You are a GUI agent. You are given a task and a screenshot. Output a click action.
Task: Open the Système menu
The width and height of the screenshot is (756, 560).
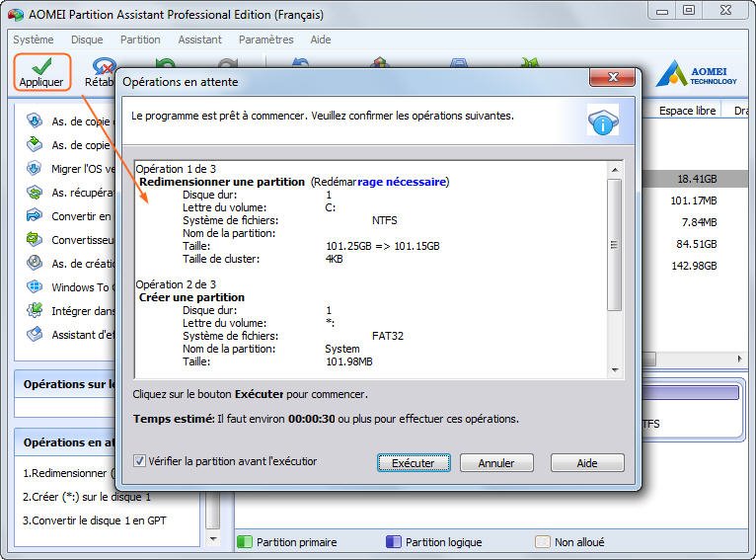click(x=34, y=40)
